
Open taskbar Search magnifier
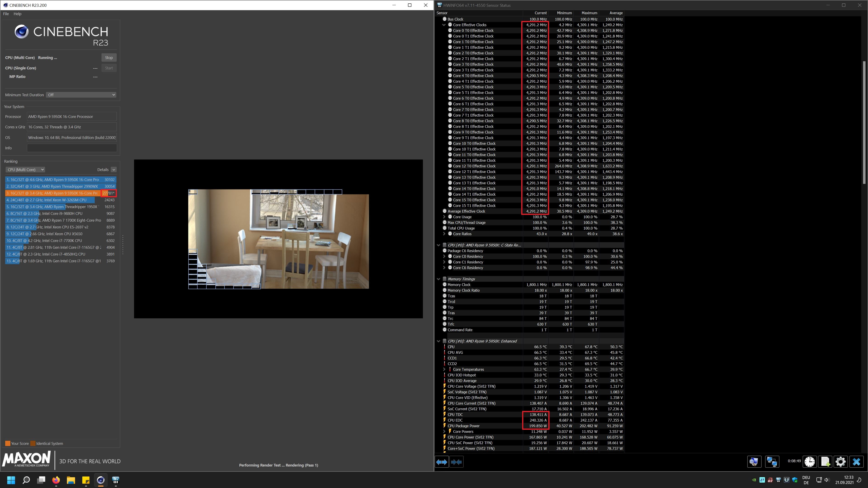(x=26, y=480)
